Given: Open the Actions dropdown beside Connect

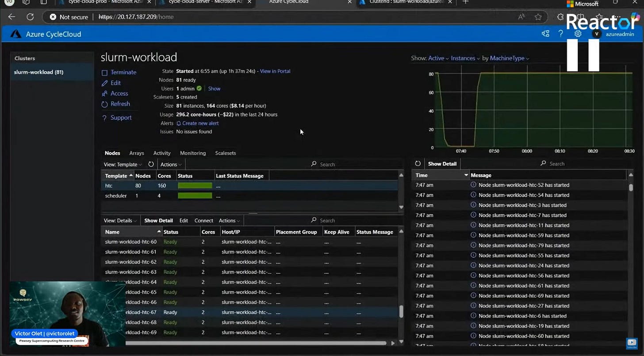Looking at the screenshot, I should pyautogui.click(x=230, y=221).
